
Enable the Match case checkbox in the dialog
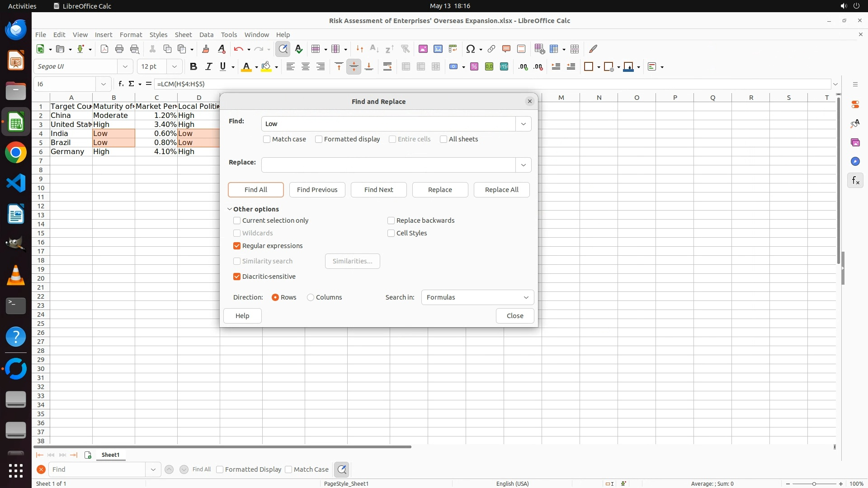click(267, 139)
